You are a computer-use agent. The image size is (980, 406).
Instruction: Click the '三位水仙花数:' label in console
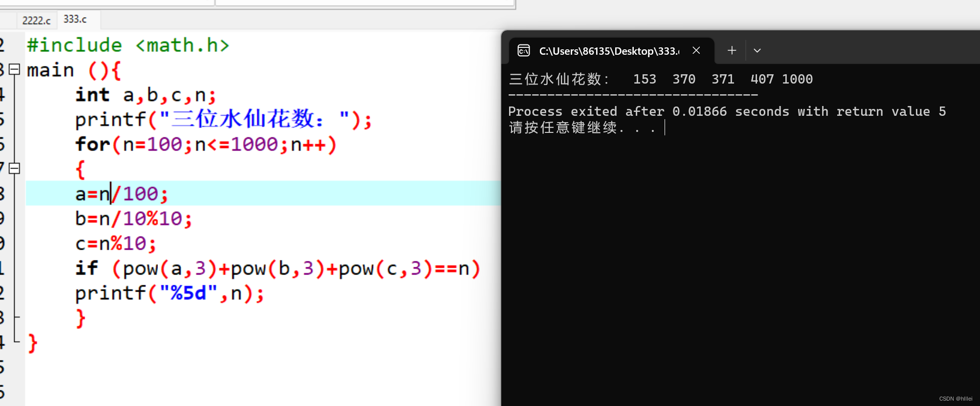[559, 79]
